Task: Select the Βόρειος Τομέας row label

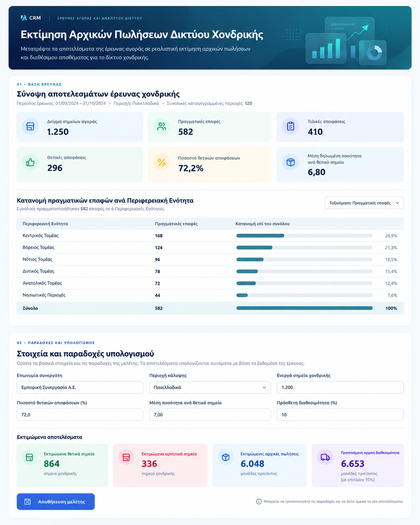Action: (x=39, y=248)
